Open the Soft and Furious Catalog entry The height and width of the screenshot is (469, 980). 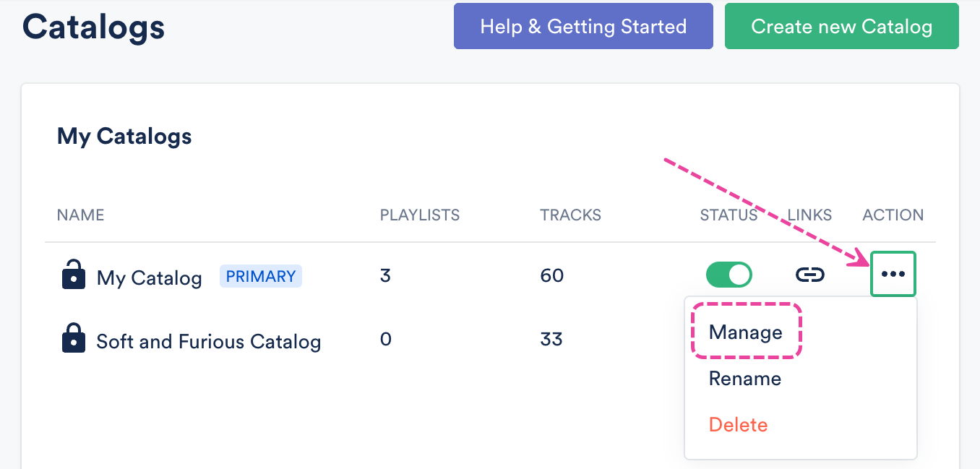point(209,341)
